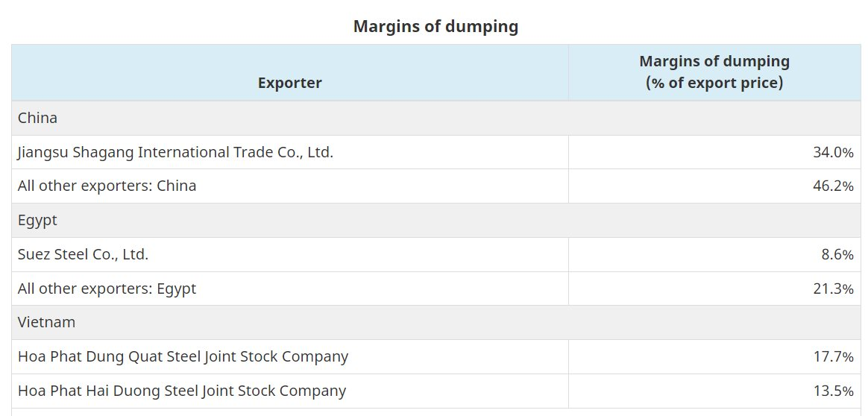Click the Suez Steel Co., Ltd. cell
Viewport: 868px width, 416px height.
tap(83, 254)
